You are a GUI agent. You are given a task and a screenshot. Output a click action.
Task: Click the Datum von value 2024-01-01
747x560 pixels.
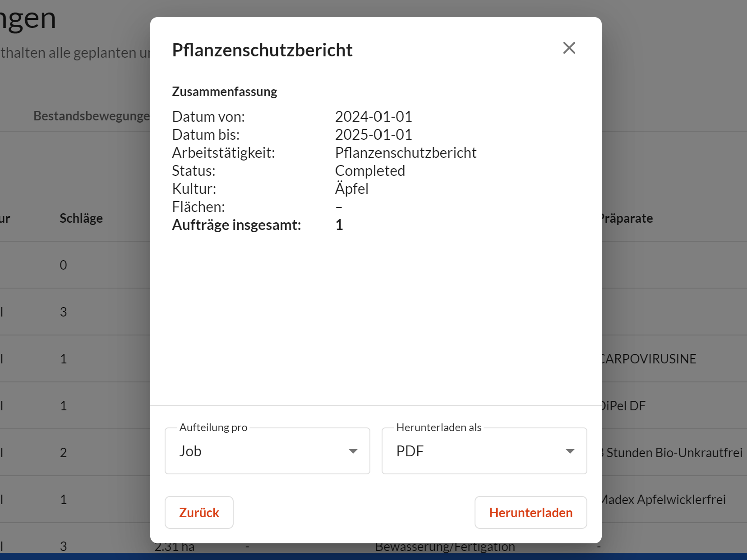pos(373,117)
